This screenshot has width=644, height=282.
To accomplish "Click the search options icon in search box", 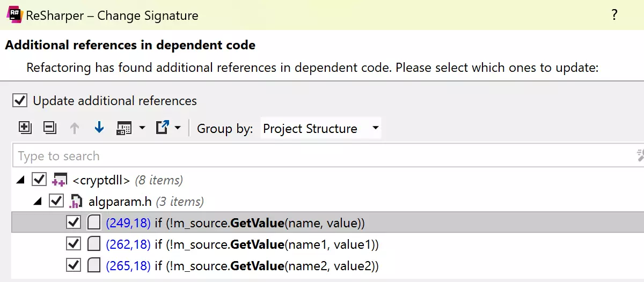I will click(639, 156).
